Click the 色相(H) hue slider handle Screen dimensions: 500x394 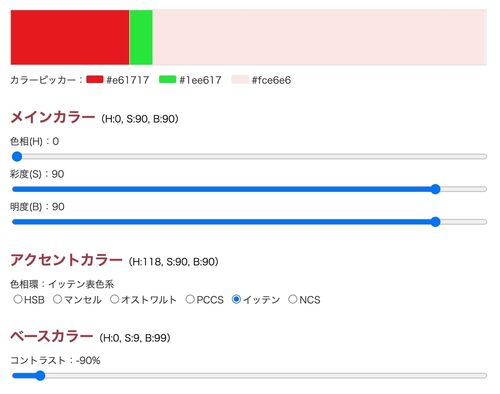coord(17,156)
